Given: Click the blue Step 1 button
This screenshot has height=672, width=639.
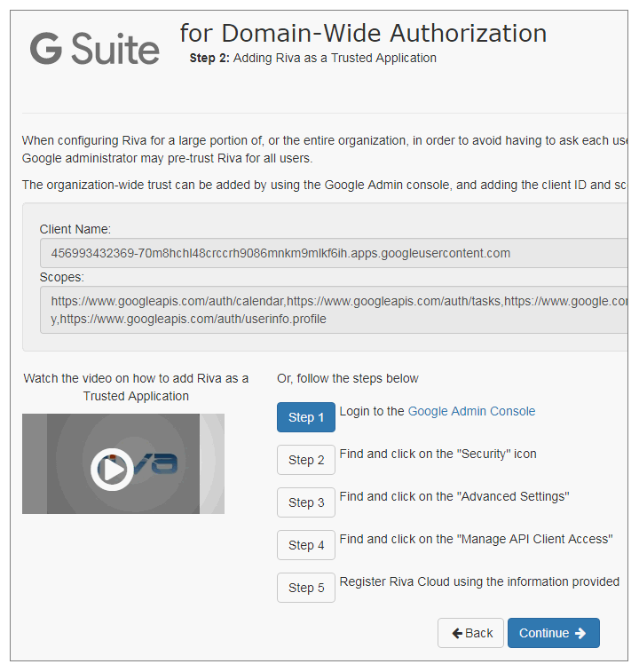Looking at the screenshot, I should [x=306, y=417].
